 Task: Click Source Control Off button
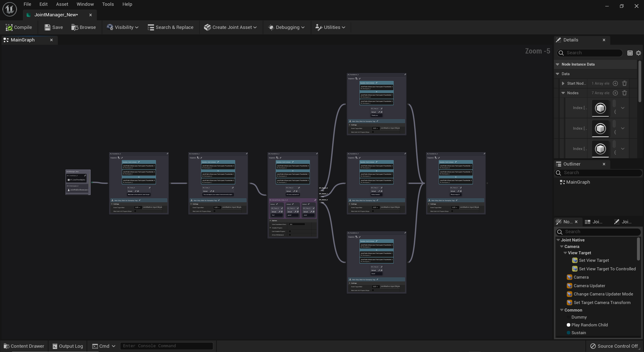coord(614,346)
